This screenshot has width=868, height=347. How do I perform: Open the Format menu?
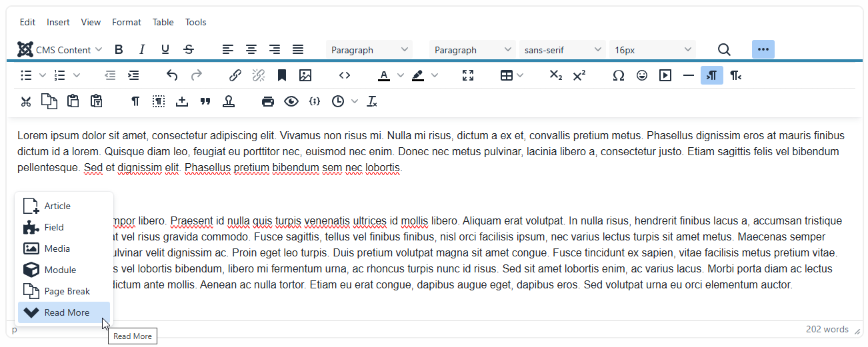126,22
